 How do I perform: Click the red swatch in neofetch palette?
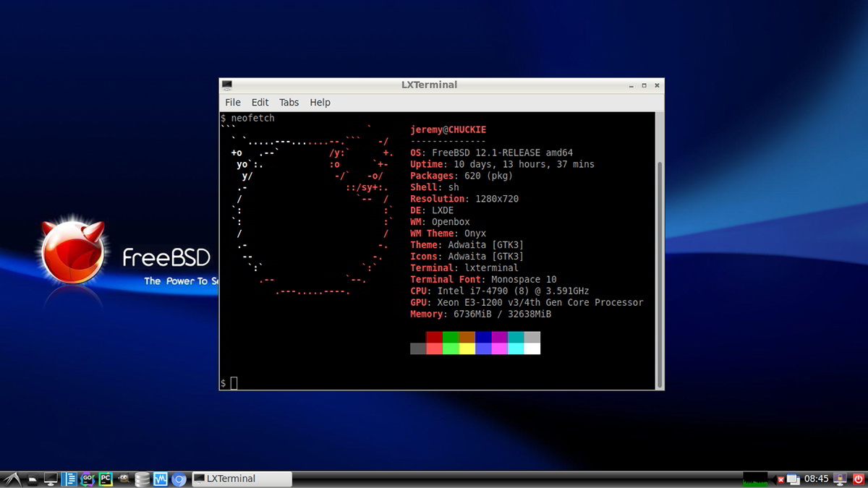[435, 337]
